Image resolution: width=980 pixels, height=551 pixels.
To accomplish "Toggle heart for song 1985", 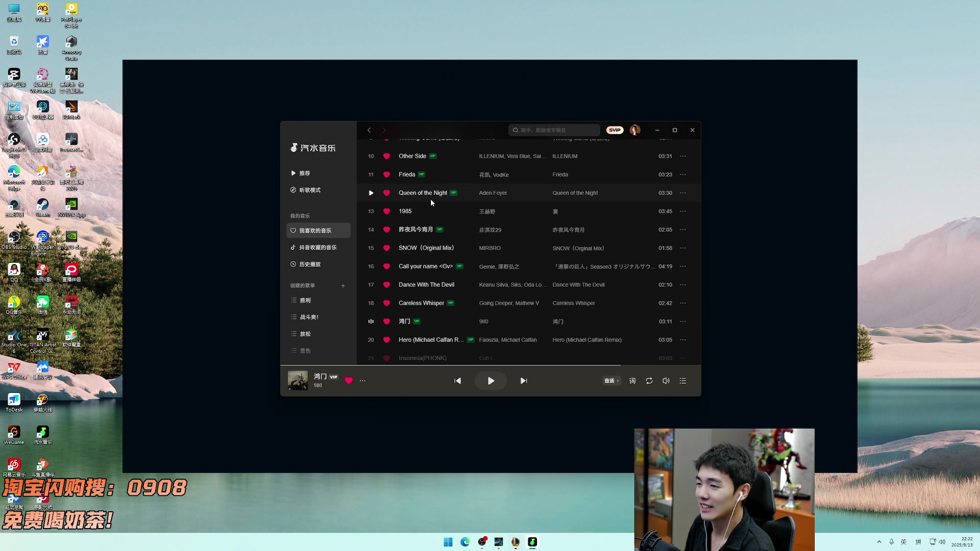I will [386, 211].
